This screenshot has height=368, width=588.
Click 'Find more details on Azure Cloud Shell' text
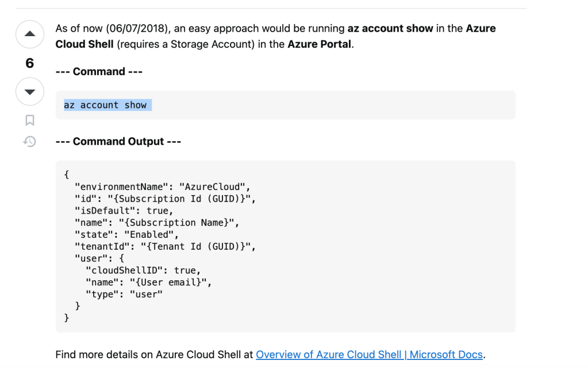coord(148,355)
